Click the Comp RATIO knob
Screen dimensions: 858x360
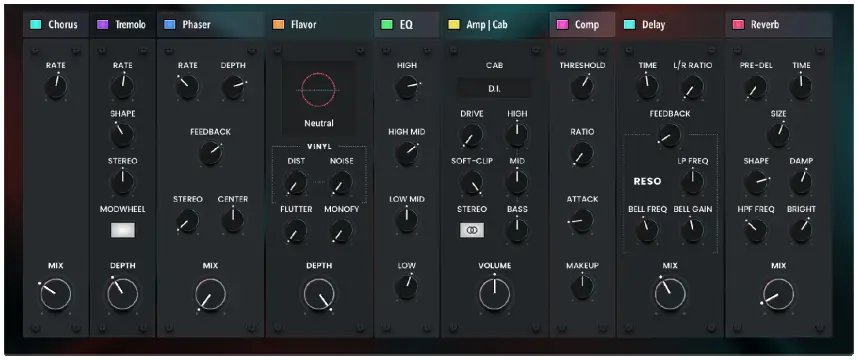pyautogui.click(x=582, y=154)
